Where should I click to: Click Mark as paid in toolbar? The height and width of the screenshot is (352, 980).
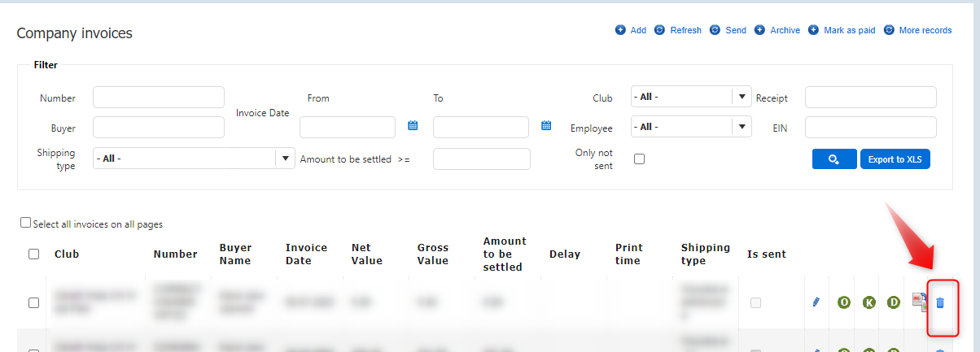pyautogui.click(x=842, y=30)
